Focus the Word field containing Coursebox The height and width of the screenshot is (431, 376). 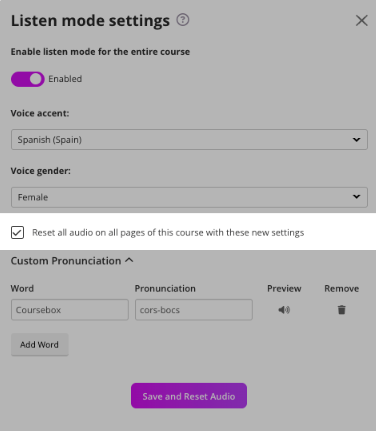70,310
